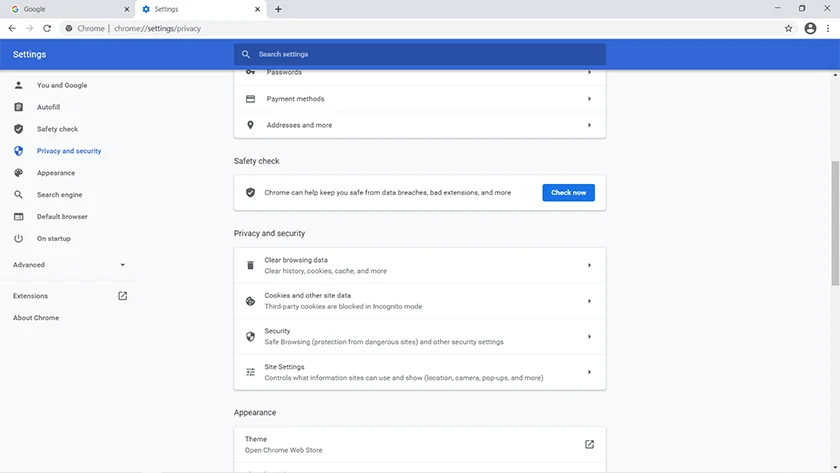This screenshot has width=840, height=473.
Task: Reload the settings page
Action: coord(47,28)
